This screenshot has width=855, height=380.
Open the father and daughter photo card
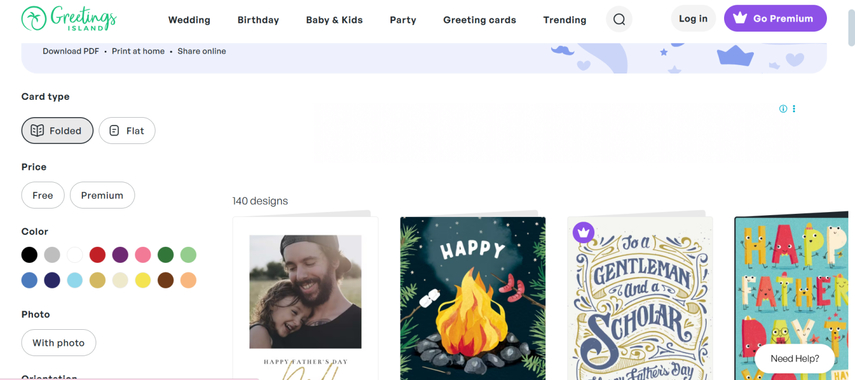tap(305, 297)
